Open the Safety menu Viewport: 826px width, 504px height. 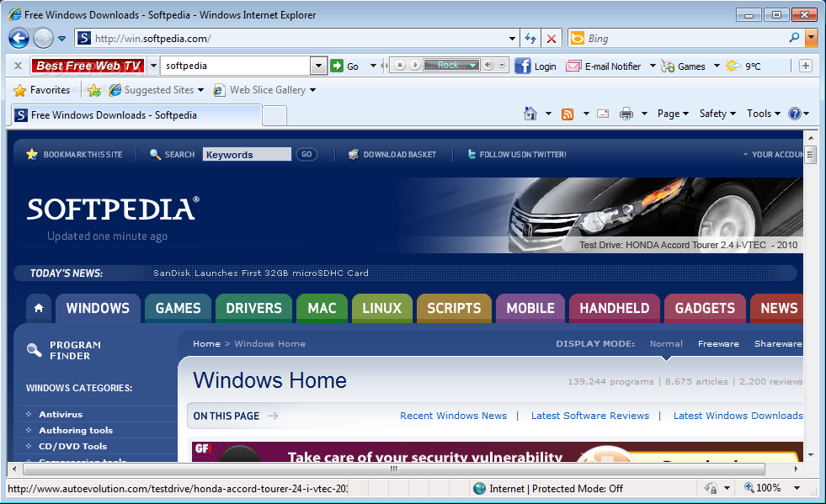coord(717,114)
